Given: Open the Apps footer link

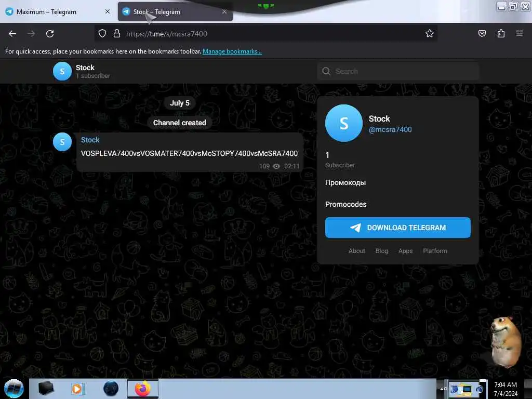Looking at the screenshot, I should [405, 251].
